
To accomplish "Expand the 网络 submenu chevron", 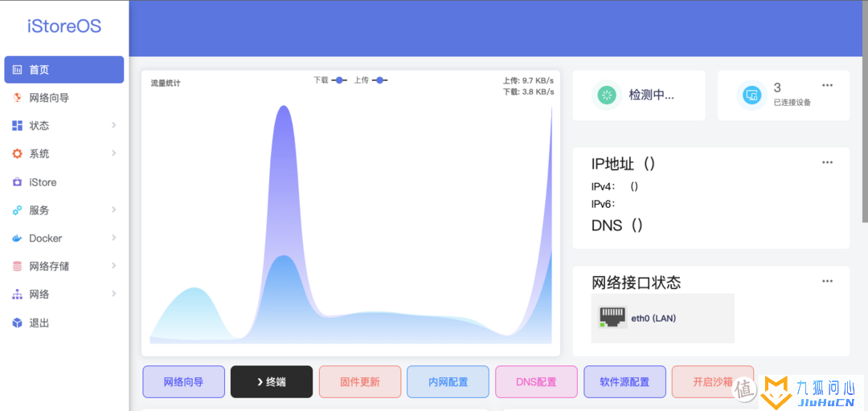I will click(x=113, y=294).
